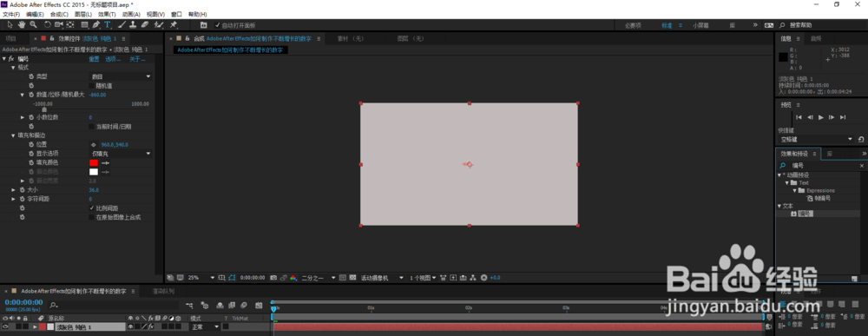Clear the effects search field with X

coord(861,166)
